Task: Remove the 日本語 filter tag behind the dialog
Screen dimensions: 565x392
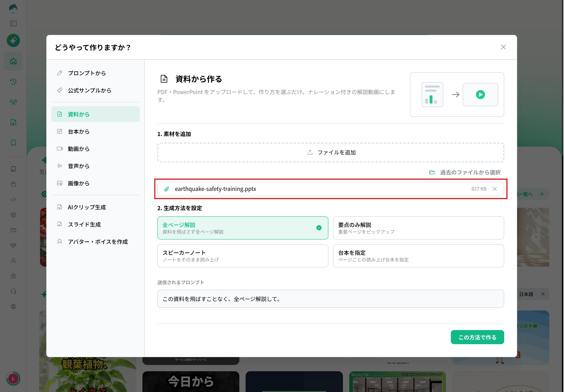Action: [543, 294]
